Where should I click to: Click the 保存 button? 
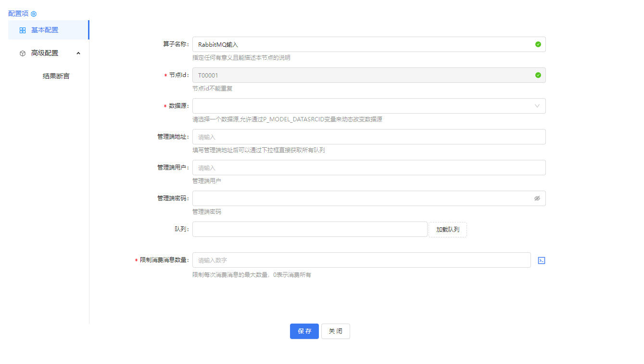[x=304, y=331]
